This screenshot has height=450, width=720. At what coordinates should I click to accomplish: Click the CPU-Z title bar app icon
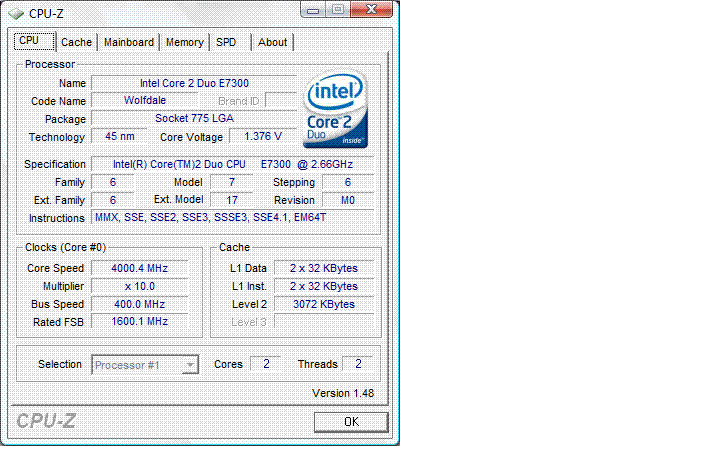(x=16, y=14)
